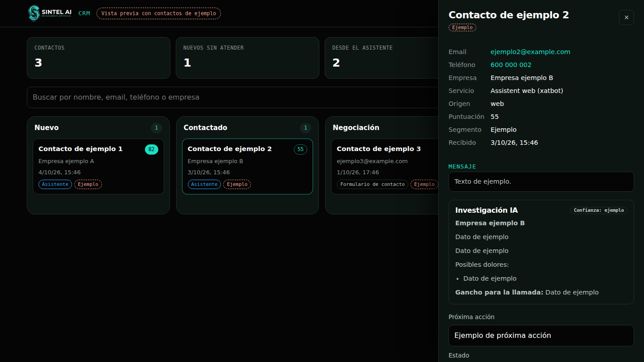Click the Sintel AI logo

(50, 13)
